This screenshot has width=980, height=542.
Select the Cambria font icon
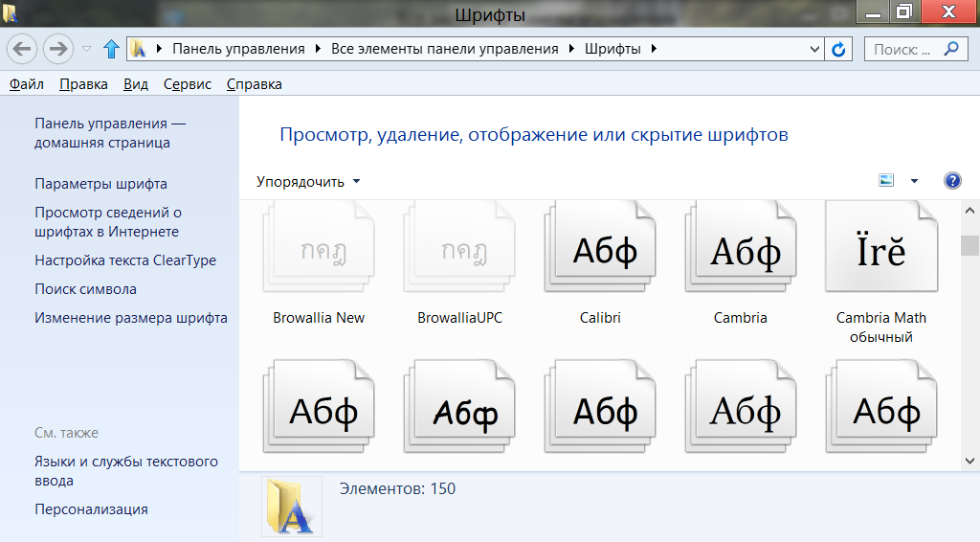pyautogui.click(x=741, y=247)
